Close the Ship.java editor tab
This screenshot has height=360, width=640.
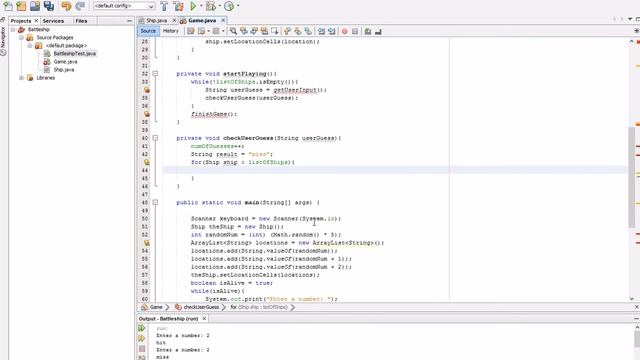point(174,20)
